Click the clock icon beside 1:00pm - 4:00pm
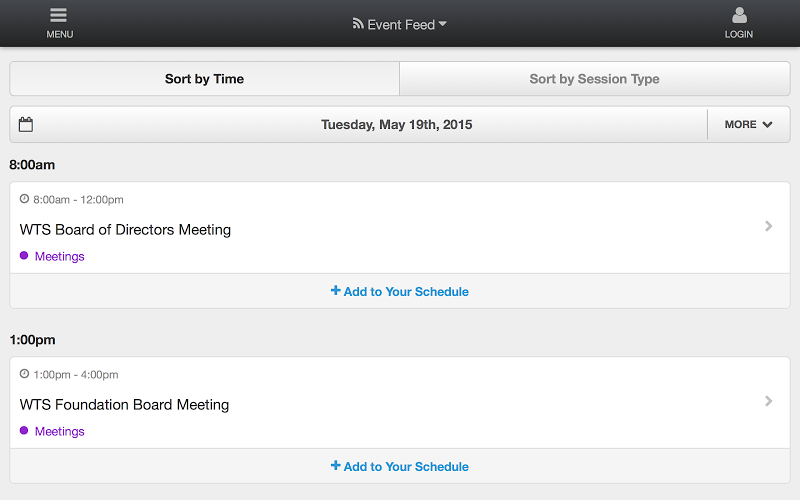This screenshot has height=500, width=800. point(25,374)
